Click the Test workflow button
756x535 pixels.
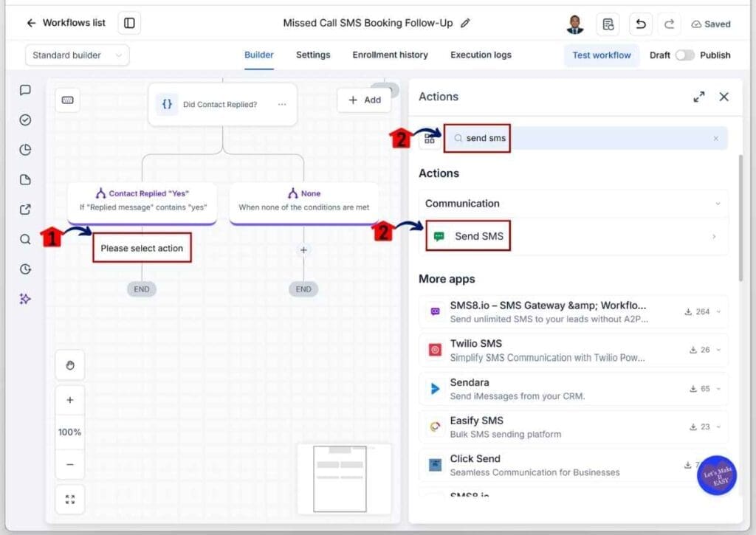(601, 55)
